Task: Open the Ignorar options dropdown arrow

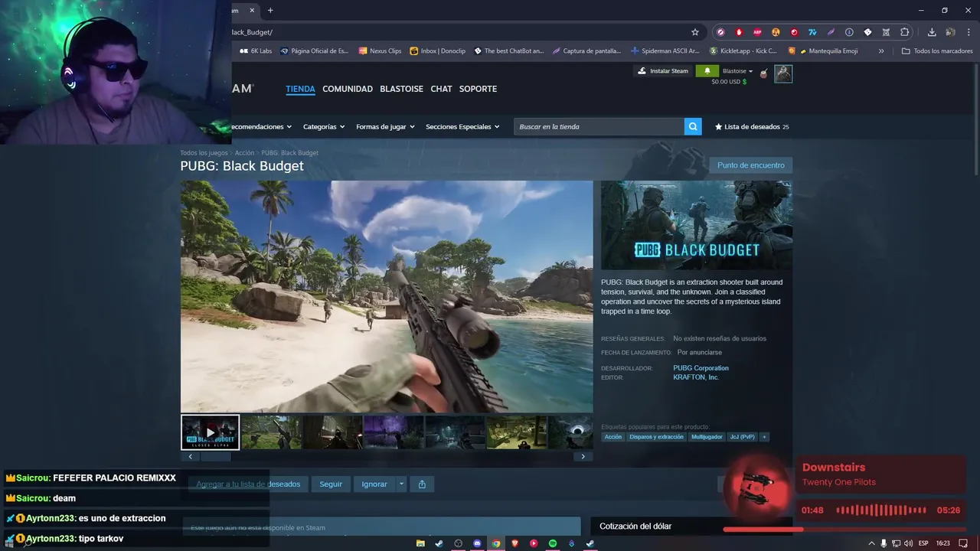Action: click(401, 484)
